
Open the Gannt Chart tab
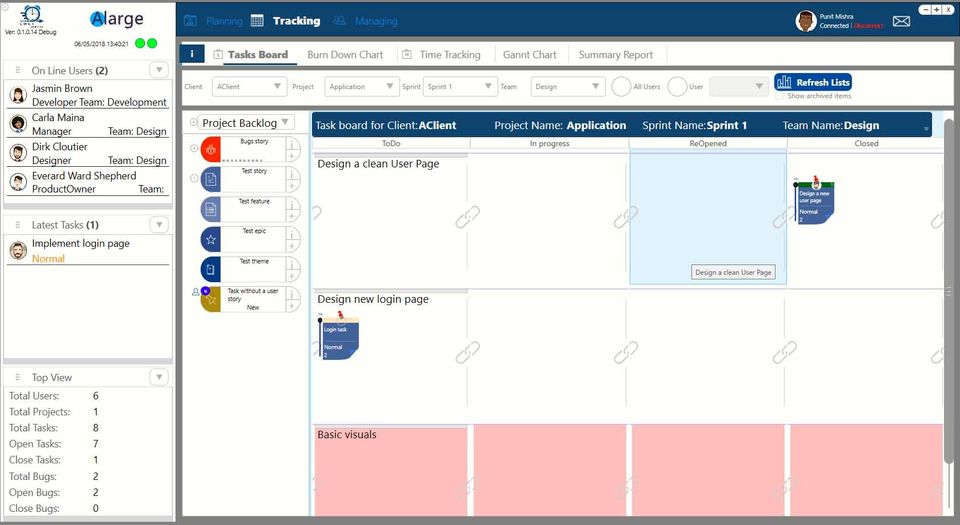[x=530, y=54]
